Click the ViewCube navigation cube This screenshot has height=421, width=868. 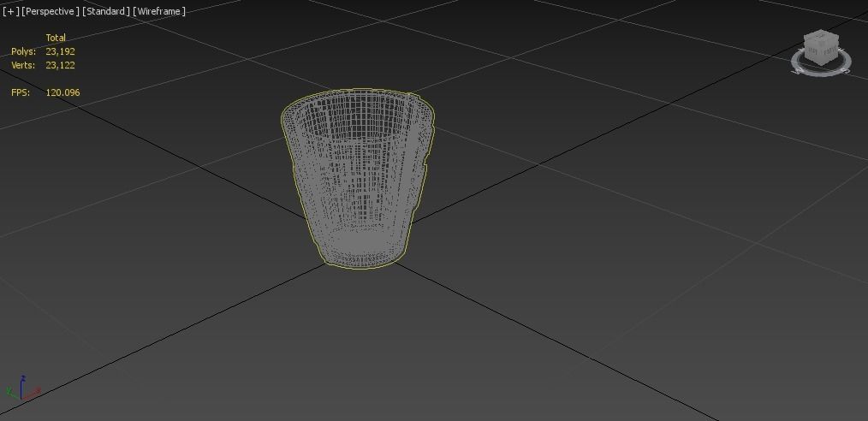point(822,48)
